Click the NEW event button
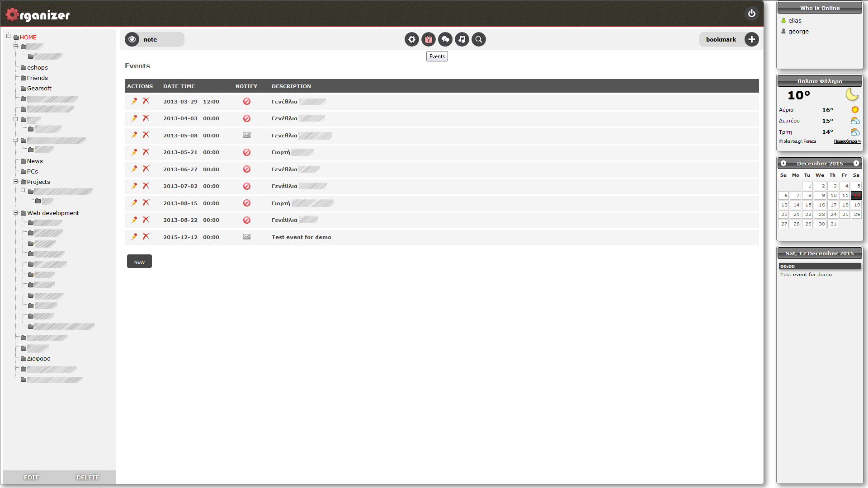Image resolution: width=868 pixels, height=488 pixels. click(139, 262)
